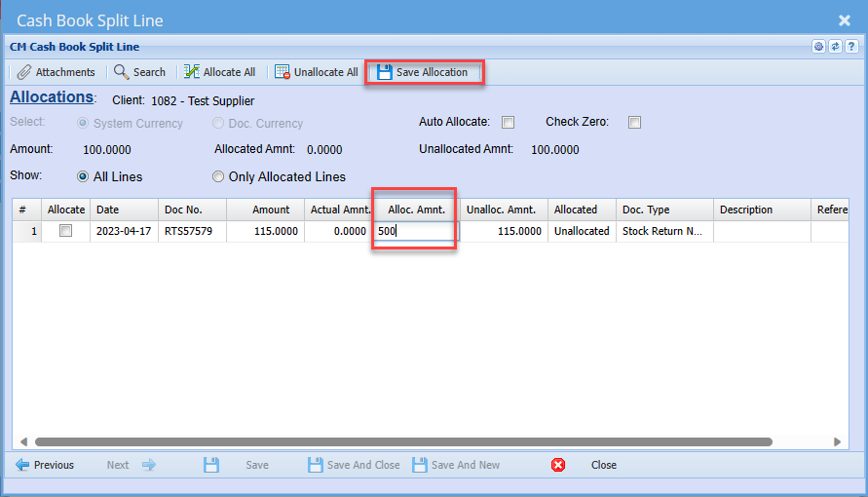Save the allocation via toolbar

point(423,72)
